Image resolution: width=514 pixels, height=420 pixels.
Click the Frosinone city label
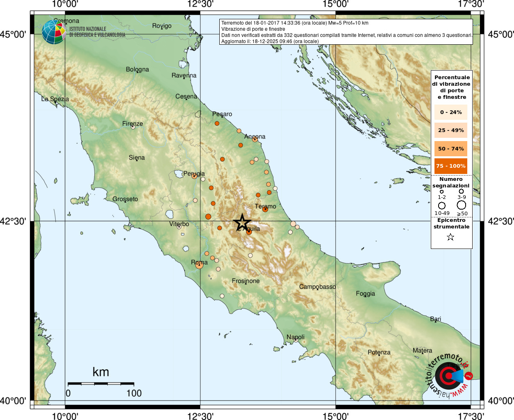246,281
